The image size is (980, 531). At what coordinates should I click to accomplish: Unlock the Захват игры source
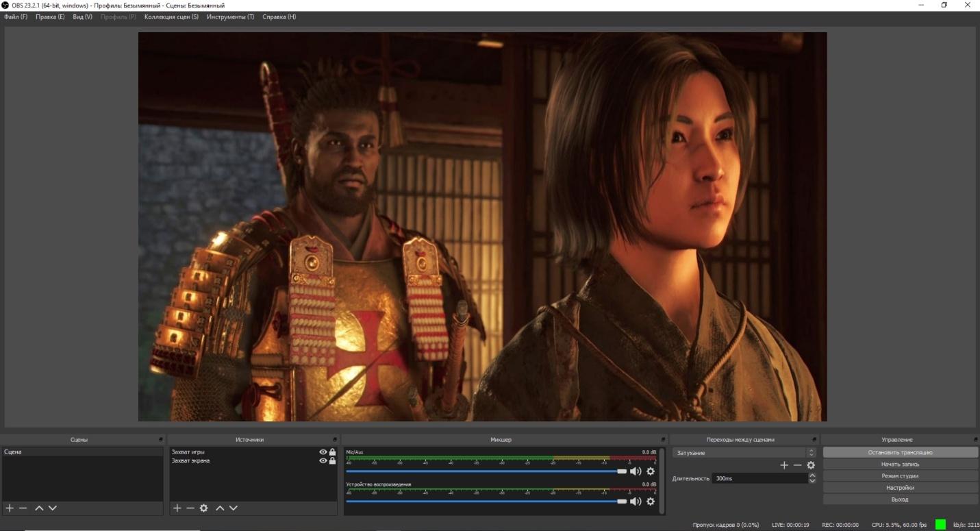click(x=332, y=452)
